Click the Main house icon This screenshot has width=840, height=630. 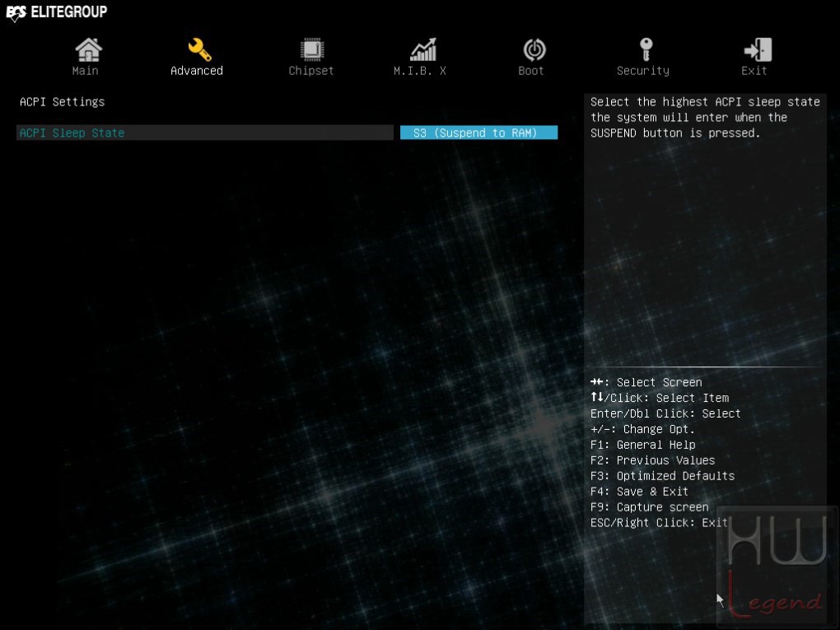[88, 49]
